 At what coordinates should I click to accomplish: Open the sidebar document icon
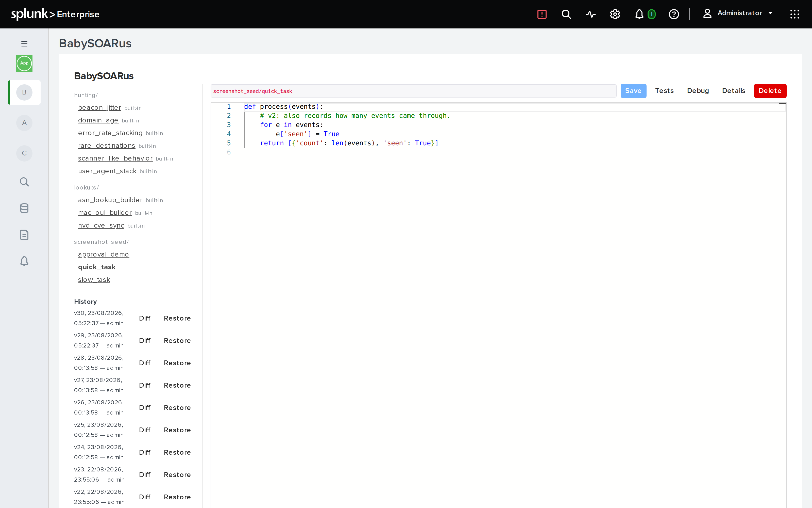(24, 234)
